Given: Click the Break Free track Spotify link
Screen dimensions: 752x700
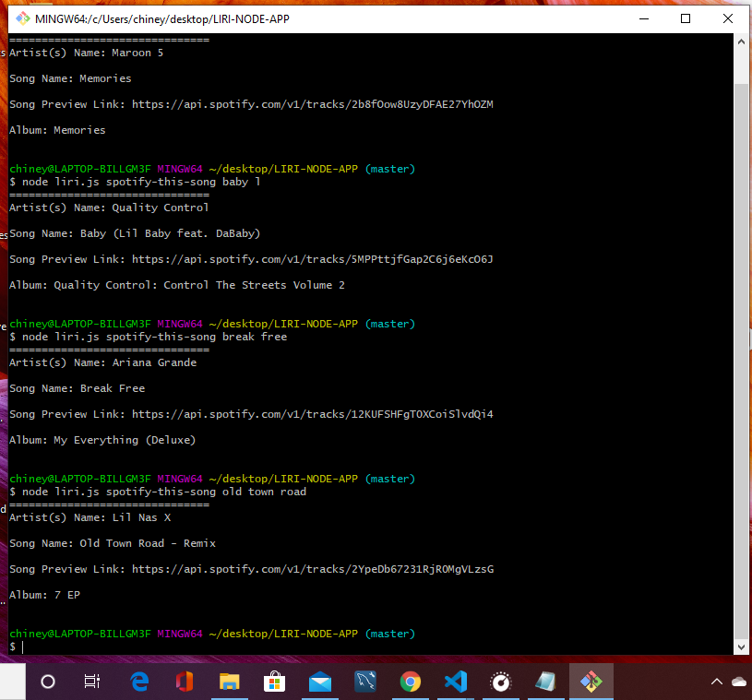Looking at the screenshot, I should (x=313, y=414).
